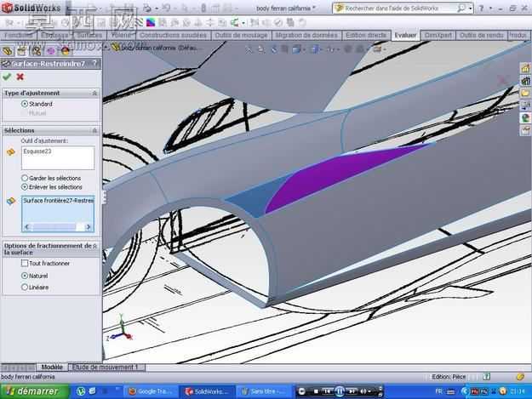Open the ConfigurationManager tab icon
Screen dimensions: 532x399
pos(37,51)
